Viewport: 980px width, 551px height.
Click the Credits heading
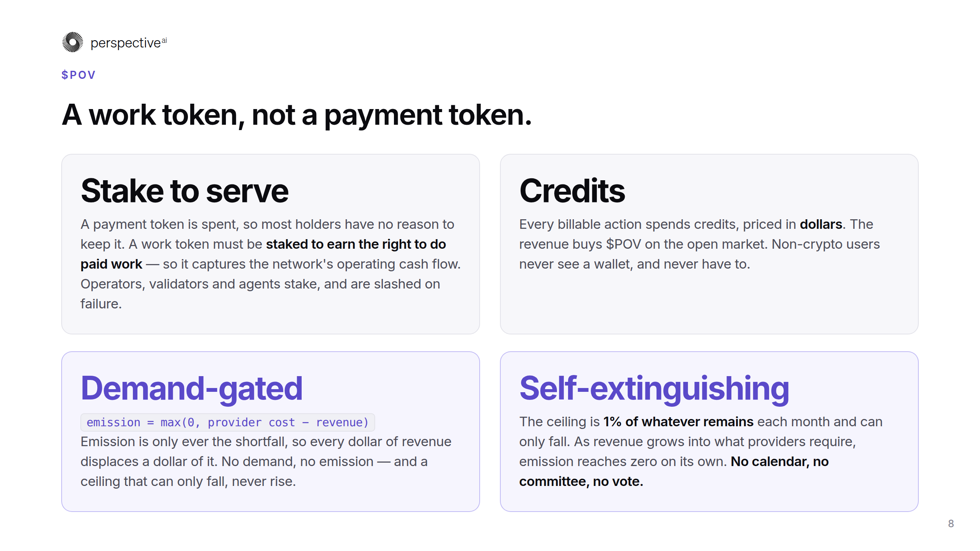pyautogui.click(x=572, y=191)
